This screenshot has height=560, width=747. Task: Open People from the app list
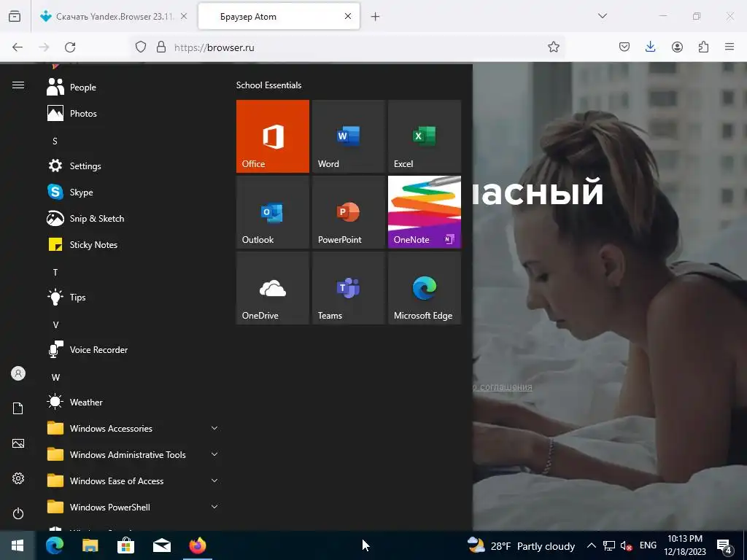click(x=133, y=87)
